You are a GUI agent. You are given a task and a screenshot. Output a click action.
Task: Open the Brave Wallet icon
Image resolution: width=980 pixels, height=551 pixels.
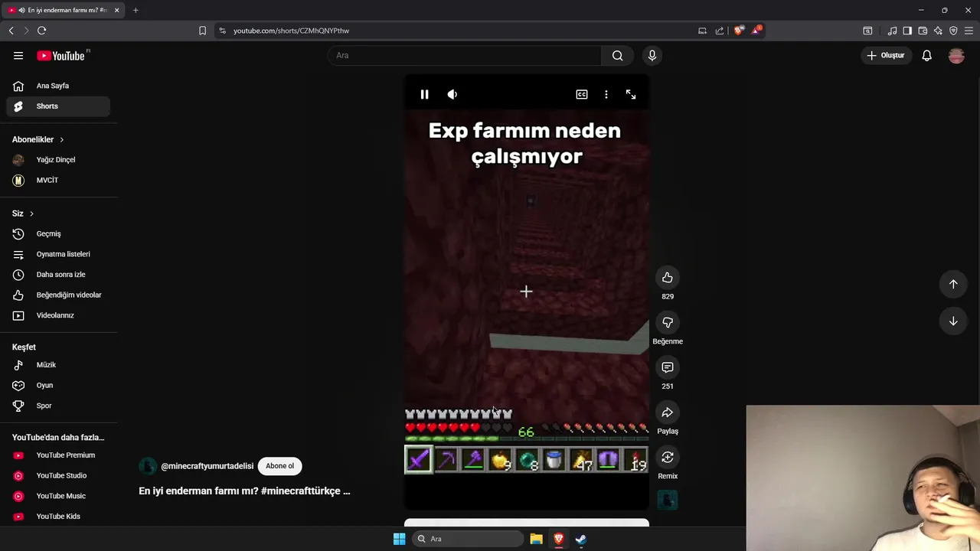(923, 31)
